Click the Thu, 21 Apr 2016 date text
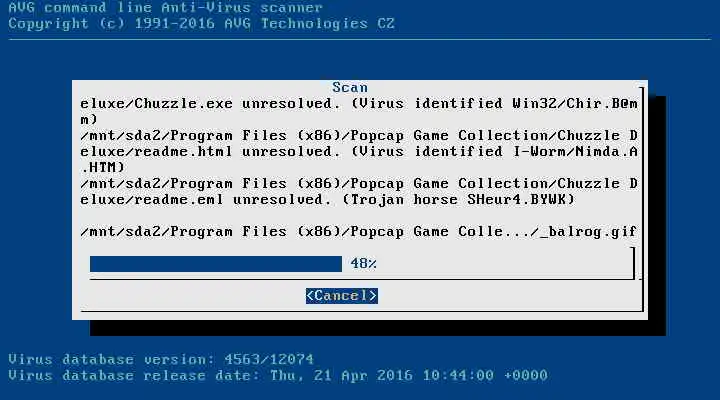 click(x=342, y=375)
